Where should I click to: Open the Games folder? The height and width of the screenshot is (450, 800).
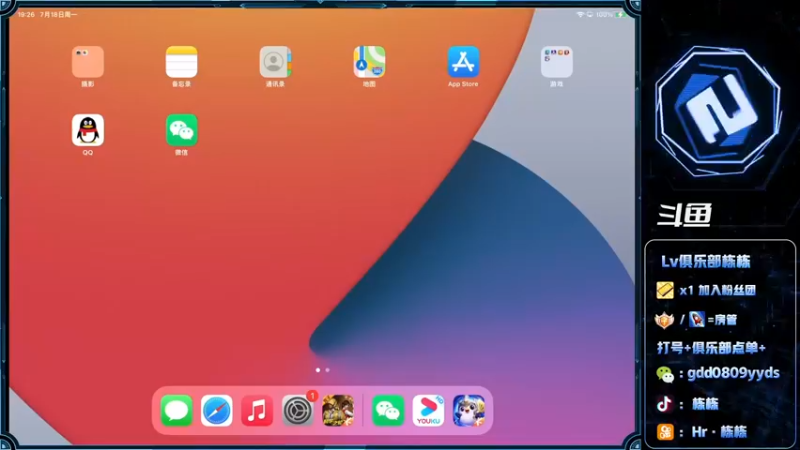pyautogui.click(x=557, y=62)
